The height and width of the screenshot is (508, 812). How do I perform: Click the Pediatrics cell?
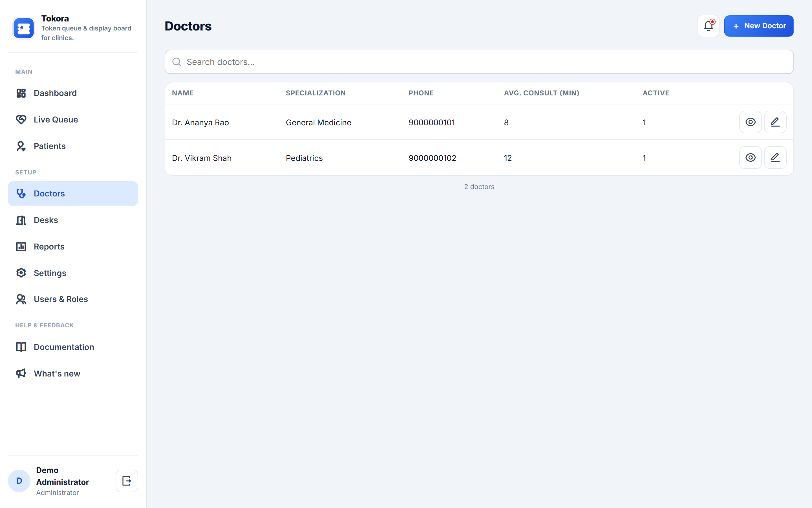click(x=304, y=158)
